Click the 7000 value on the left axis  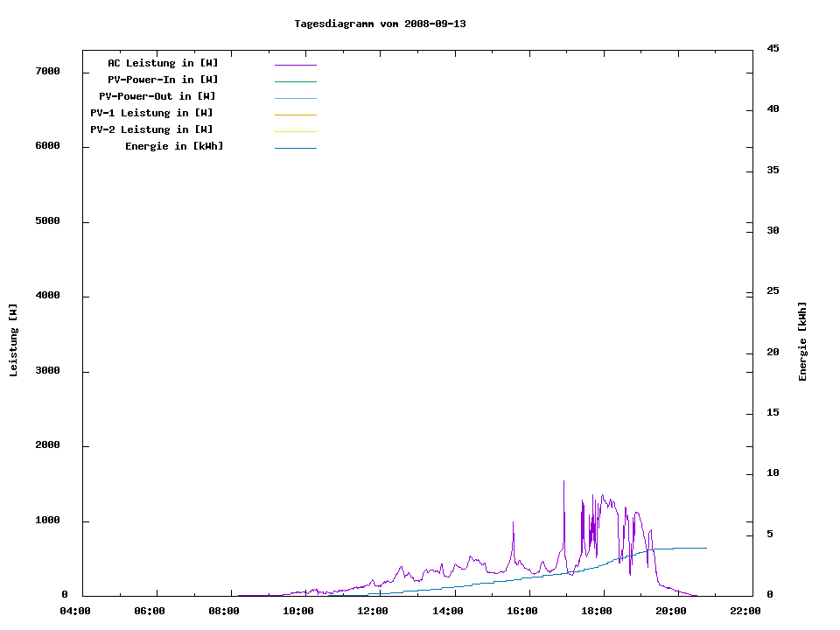[47, 71]
